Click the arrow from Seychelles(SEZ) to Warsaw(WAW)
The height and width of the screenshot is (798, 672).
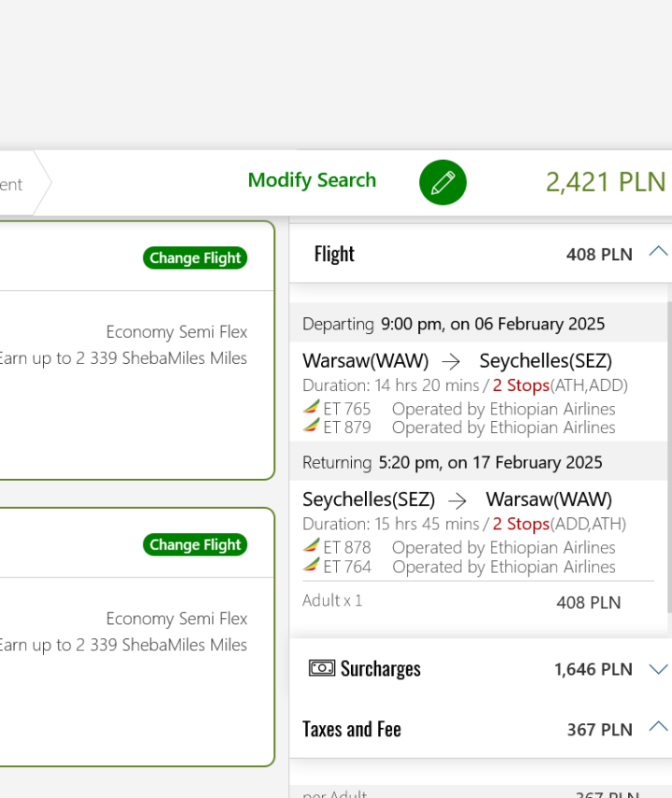pyautogui.click(x=457, y=500)
